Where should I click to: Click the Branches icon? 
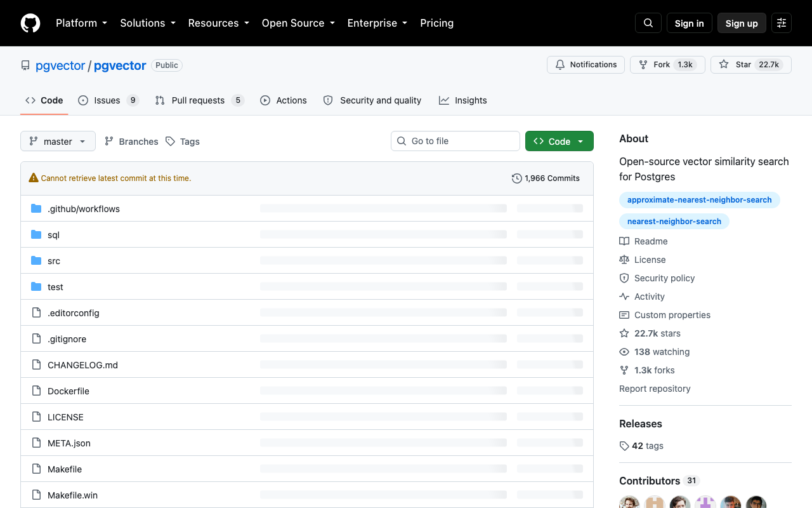tap(109, 141)
